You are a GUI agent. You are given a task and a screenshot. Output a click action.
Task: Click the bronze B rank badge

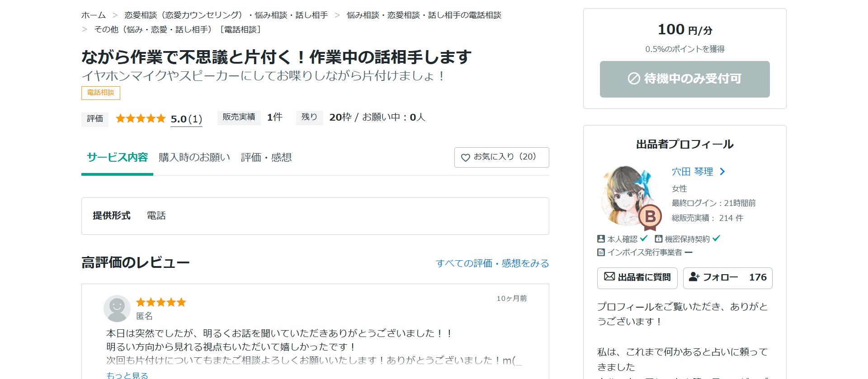pos(650,217)
